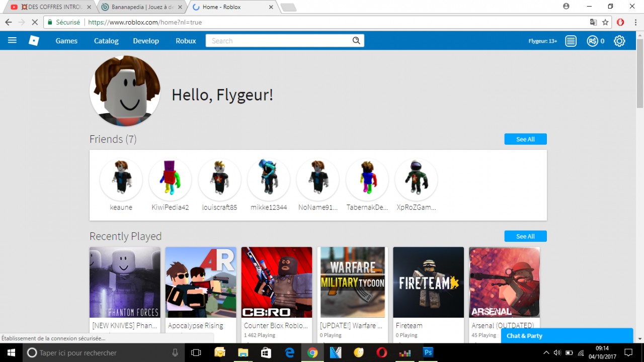
Task: Stop page loading with the X button
Action: (35, 22)
